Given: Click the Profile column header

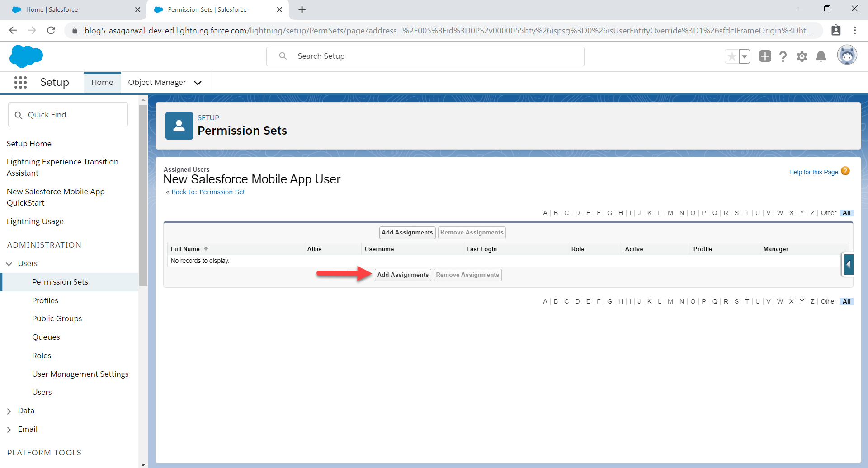Looking at the screenshot, I should [703, 249].
